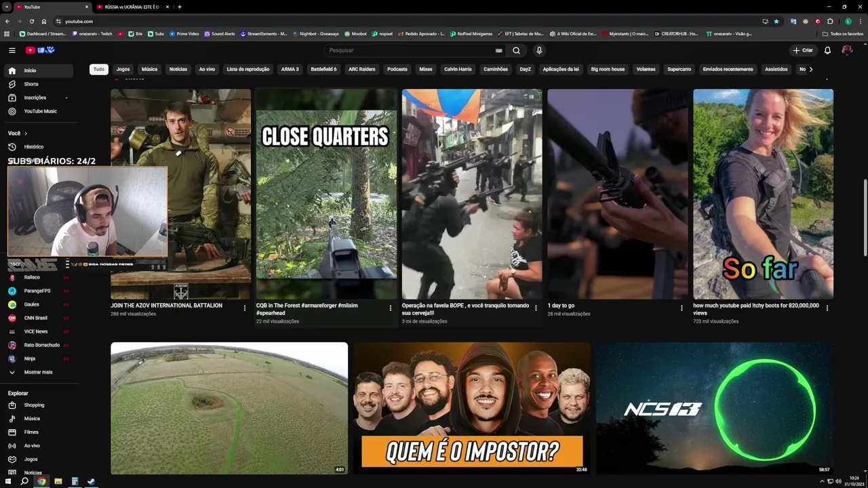Open the account avatar menu
The image size is (868, 488).
[847, 50]
